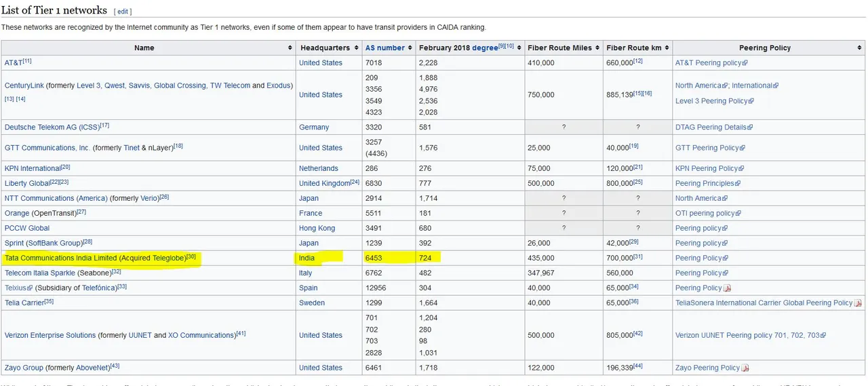Open Verio link in NTT row
Image resolution: width=868 pixels, height=386 pixels.
click(149, 199)
